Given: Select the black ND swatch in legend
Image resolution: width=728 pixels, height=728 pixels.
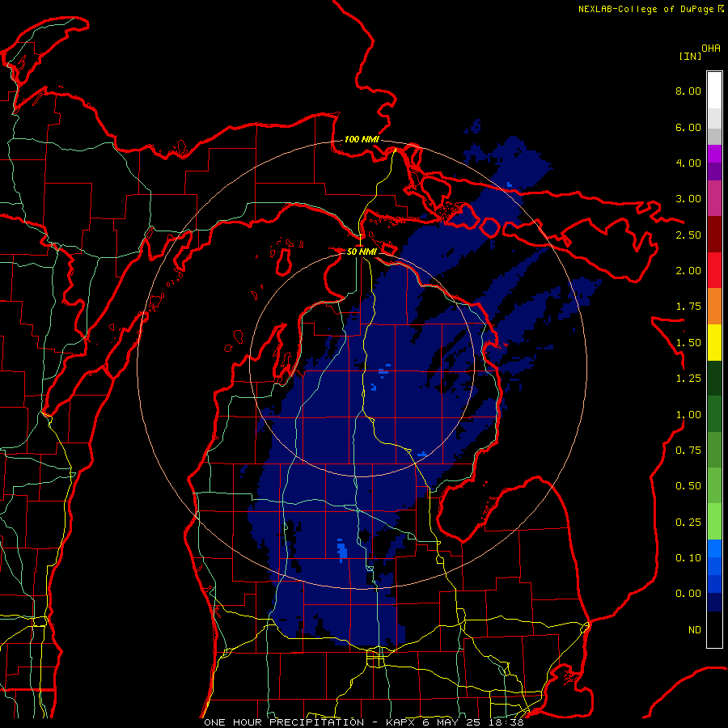Looking at the screenshot, I should pos(714,629).
